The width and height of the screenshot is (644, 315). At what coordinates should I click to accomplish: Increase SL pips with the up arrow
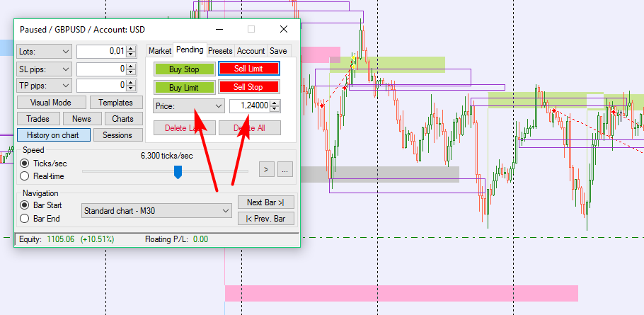131,66
